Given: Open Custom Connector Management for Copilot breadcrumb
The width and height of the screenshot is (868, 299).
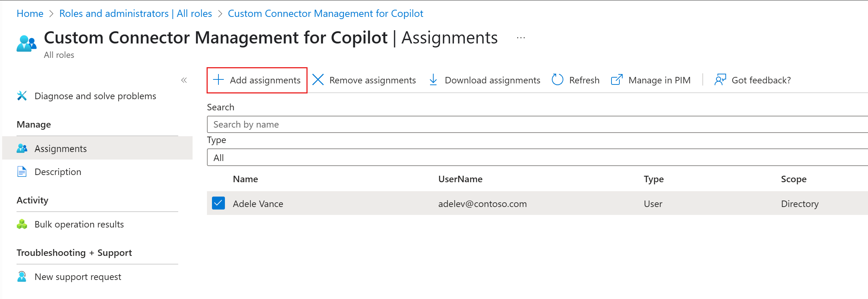Looking at the screenshot, I should [325, 13].
